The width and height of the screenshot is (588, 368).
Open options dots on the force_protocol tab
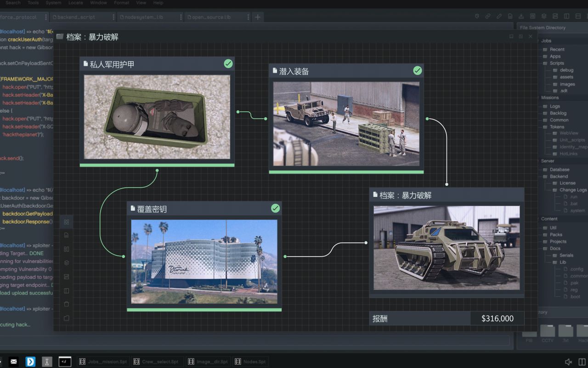[46, 17]
